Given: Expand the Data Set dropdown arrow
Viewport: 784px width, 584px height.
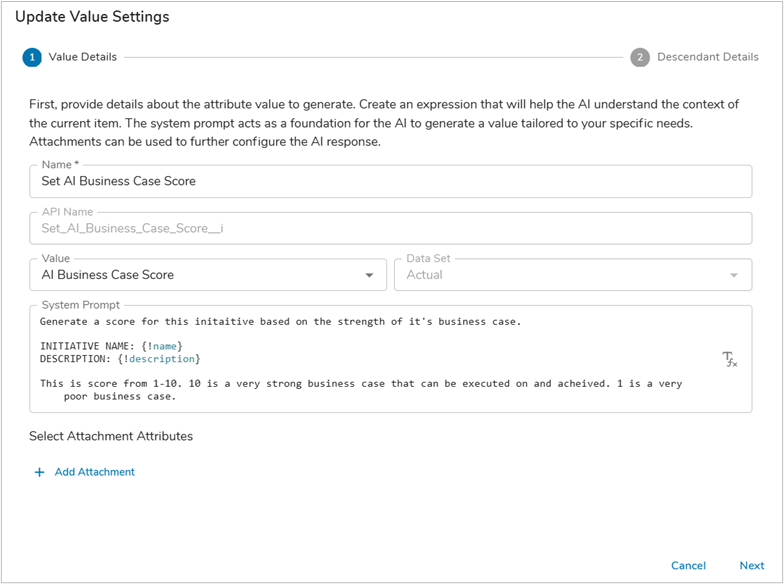Looking at the screenshot, I should click(735, 275).
